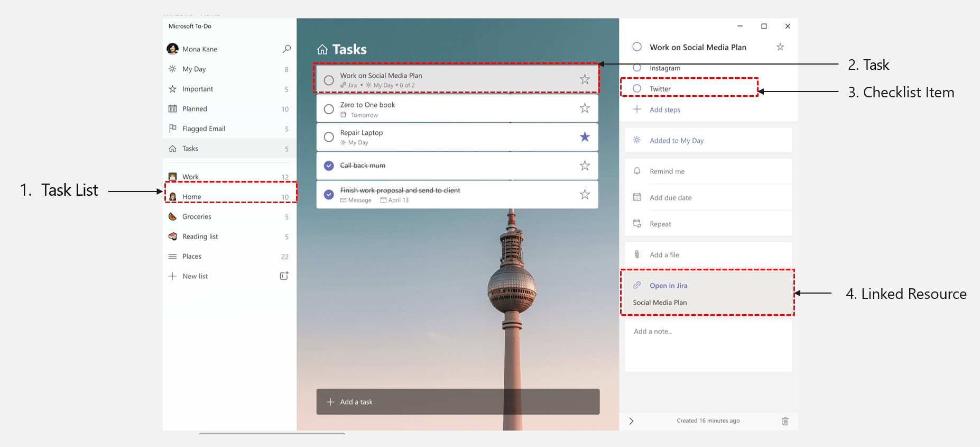Click the Remind me bell icon
The image size is (980, 447).
coord(637,171)
